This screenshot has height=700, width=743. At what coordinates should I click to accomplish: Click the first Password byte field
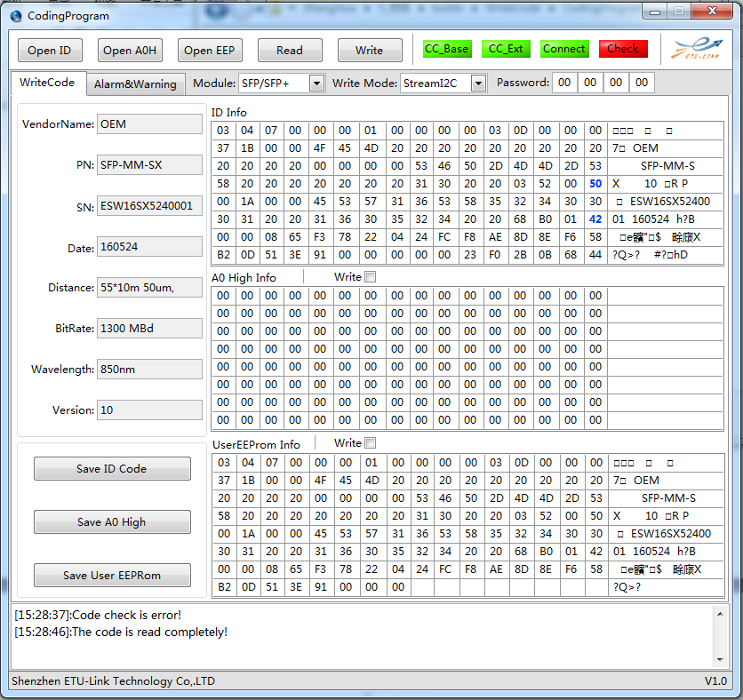564,83
